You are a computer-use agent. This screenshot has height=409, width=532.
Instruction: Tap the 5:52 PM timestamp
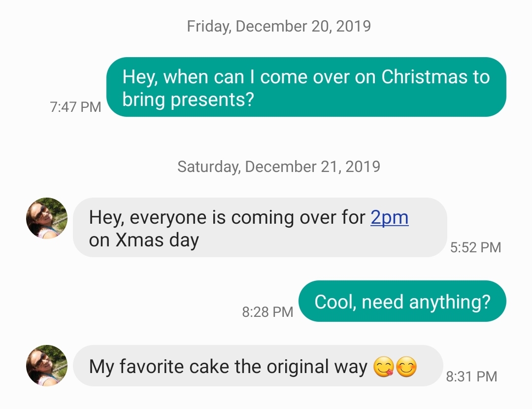coord(475,247)
